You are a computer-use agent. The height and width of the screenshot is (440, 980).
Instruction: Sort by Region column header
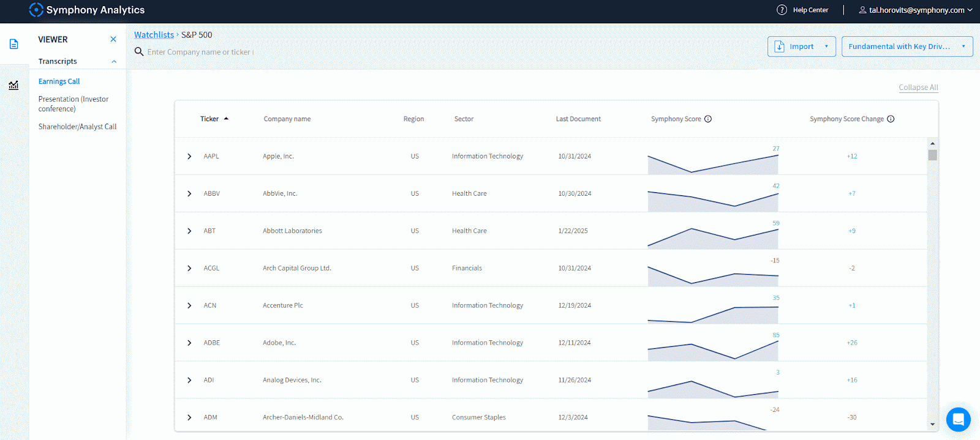pos(413,119)
